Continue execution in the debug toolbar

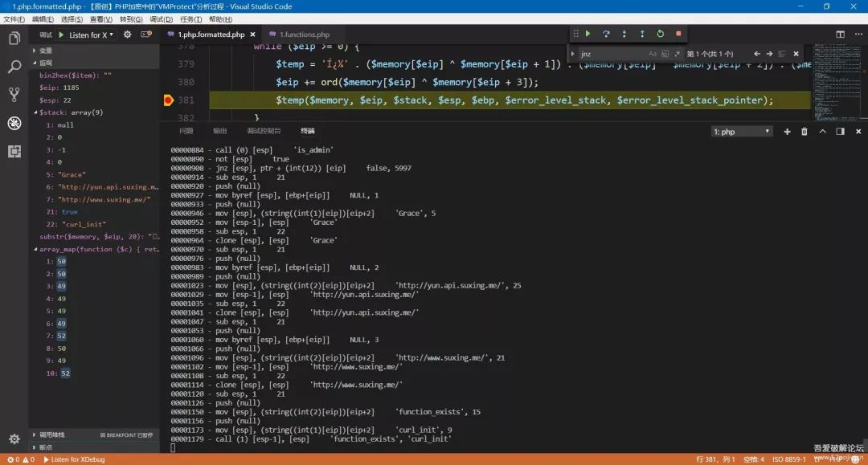click(588, 34)
